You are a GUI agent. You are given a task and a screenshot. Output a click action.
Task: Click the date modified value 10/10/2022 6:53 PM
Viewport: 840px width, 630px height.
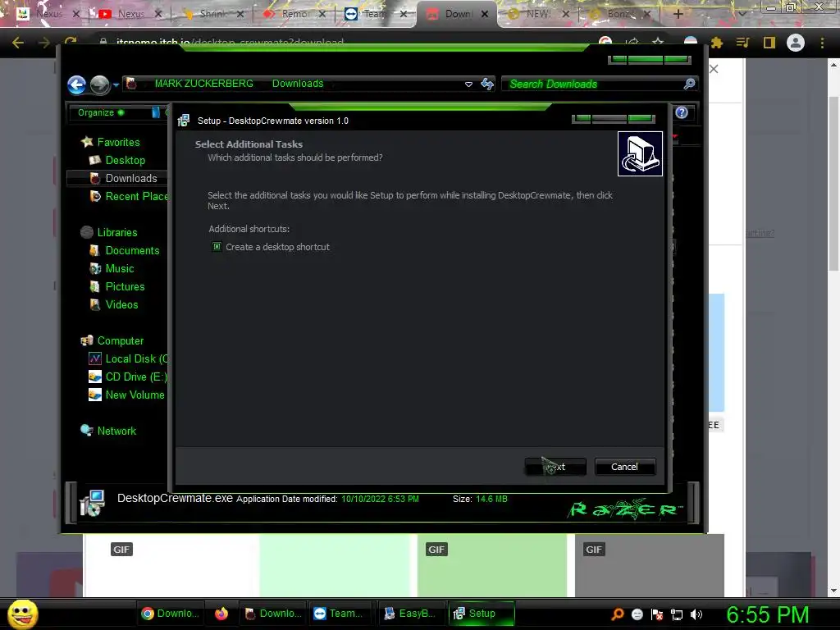point(380,499)
